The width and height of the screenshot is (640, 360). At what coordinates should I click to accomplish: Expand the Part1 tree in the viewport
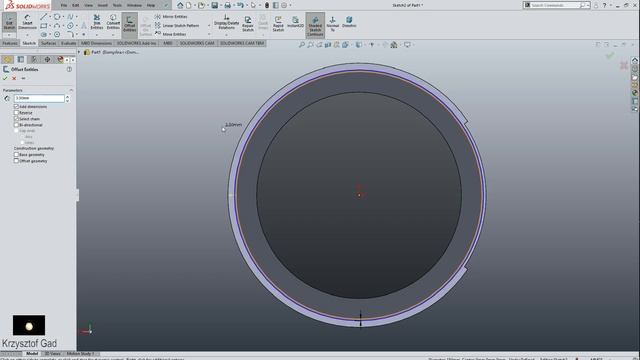79,52
